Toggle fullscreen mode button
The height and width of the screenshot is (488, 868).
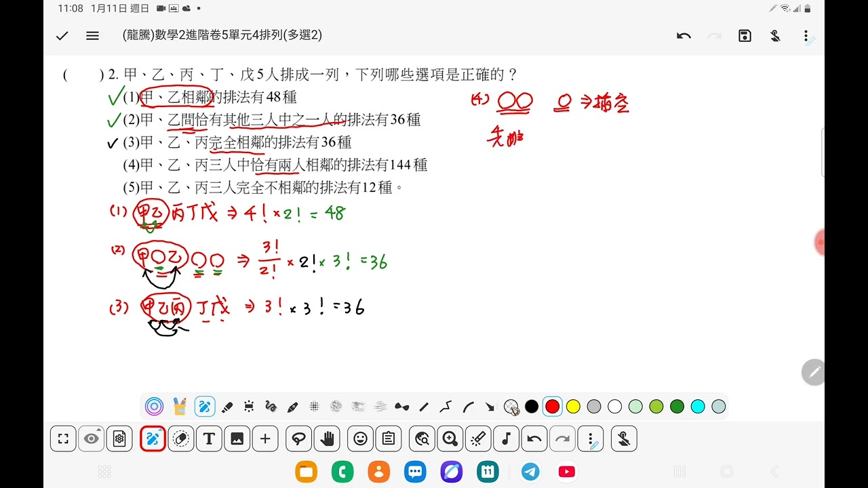tap(63, 439)
